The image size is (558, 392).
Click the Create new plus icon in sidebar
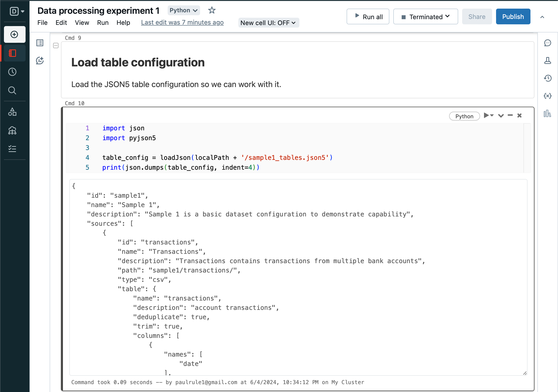point(15,34)
